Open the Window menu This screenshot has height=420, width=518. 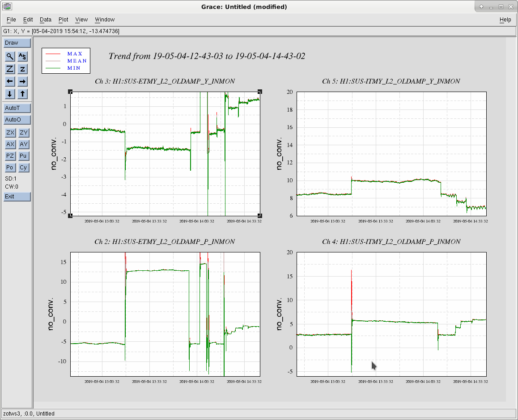pyautogui.click(x=105, y=20)
